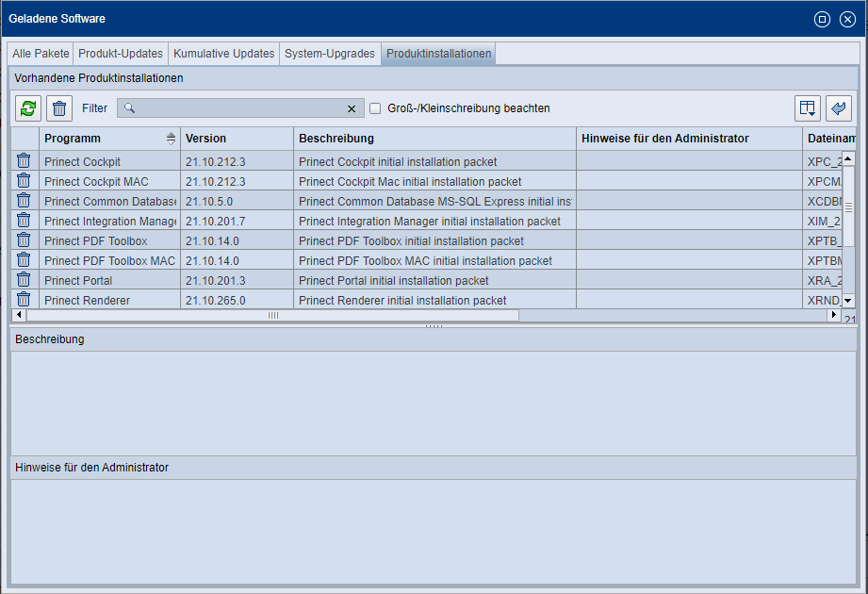
Task: Click the XIM_2 filename cell
Action: pyautogui.click(x=823, y=222)
